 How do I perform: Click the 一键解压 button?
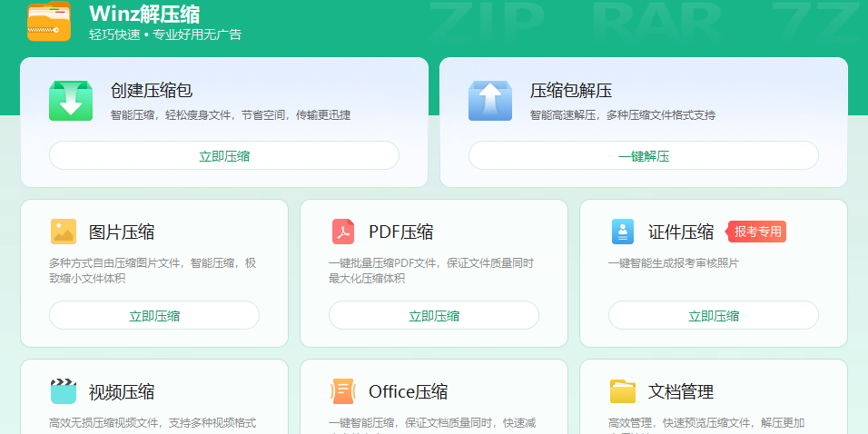coord(644,155)
